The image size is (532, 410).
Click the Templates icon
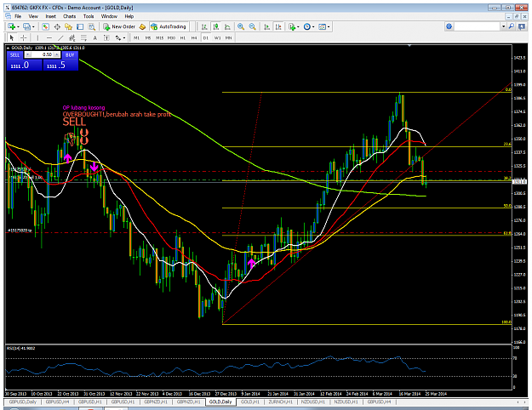pyautogui.click(x=323, y=26)
